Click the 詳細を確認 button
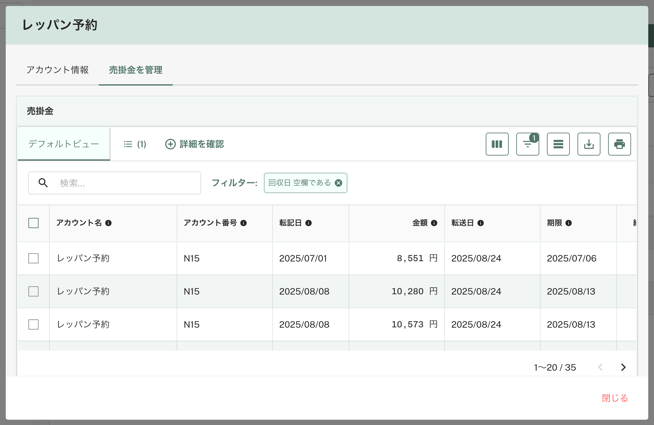 click(194, 144)
